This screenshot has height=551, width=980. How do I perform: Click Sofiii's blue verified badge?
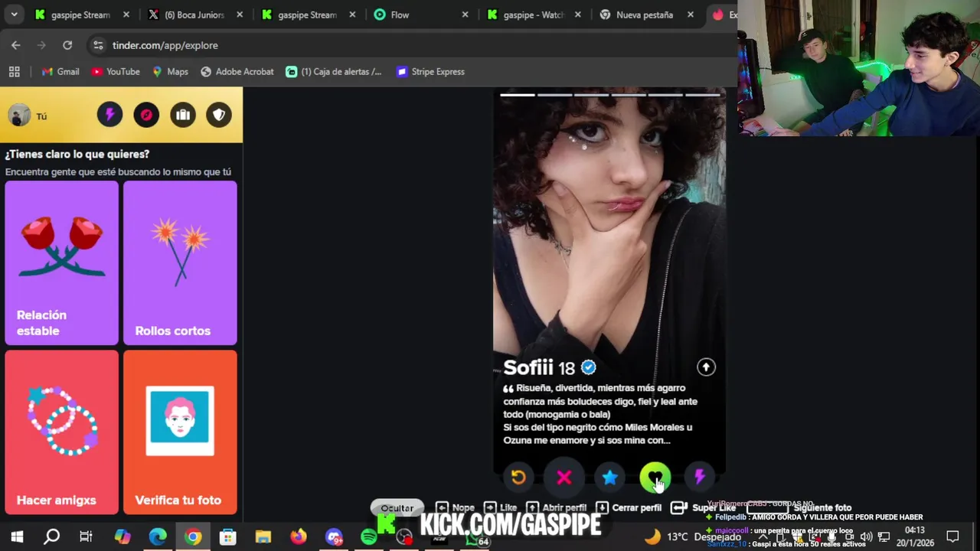point(588,367)
